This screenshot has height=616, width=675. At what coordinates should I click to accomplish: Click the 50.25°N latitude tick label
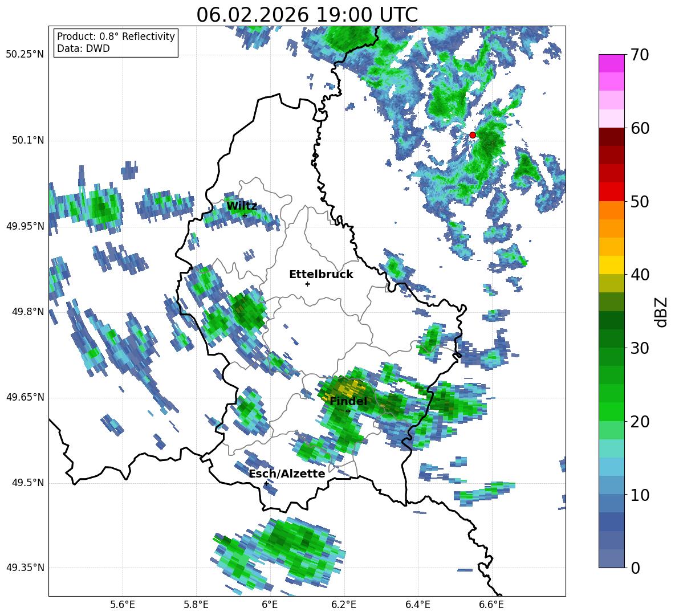[25, 55]
